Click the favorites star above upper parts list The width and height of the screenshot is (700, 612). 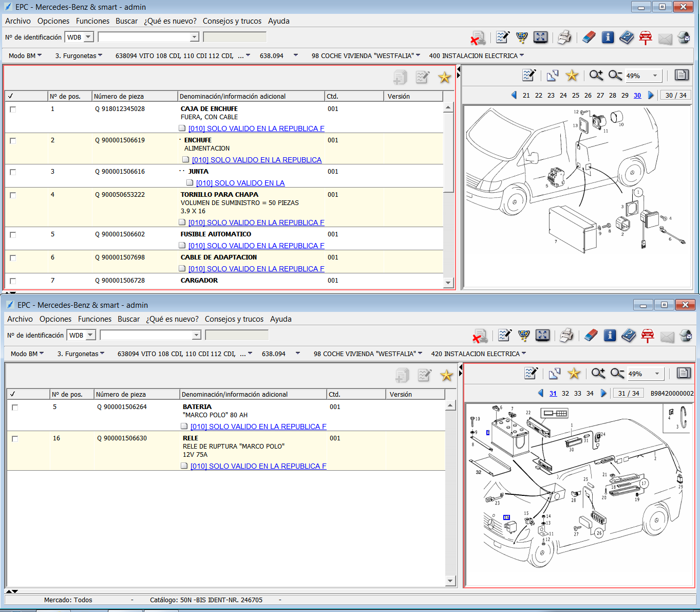coord(444,78)
